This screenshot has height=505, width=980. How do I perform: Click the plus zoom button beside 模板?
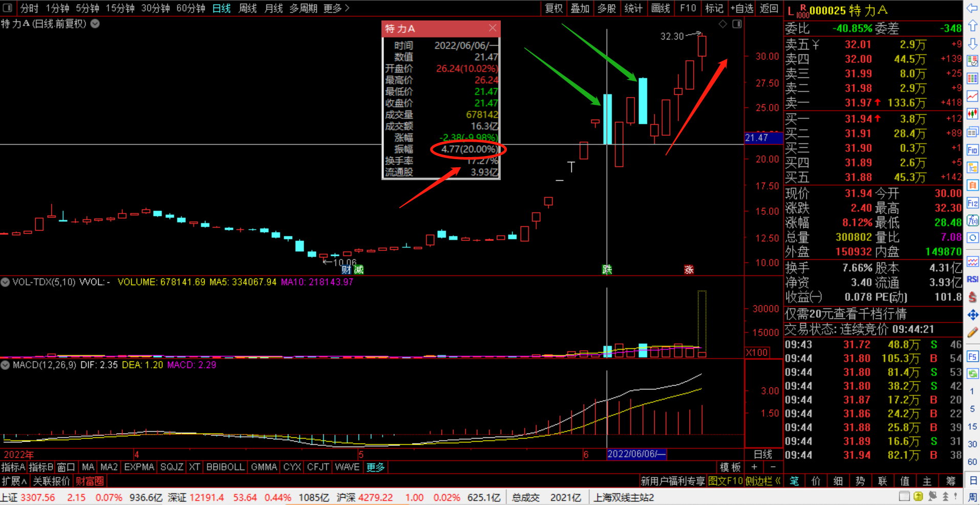point(754,467)
